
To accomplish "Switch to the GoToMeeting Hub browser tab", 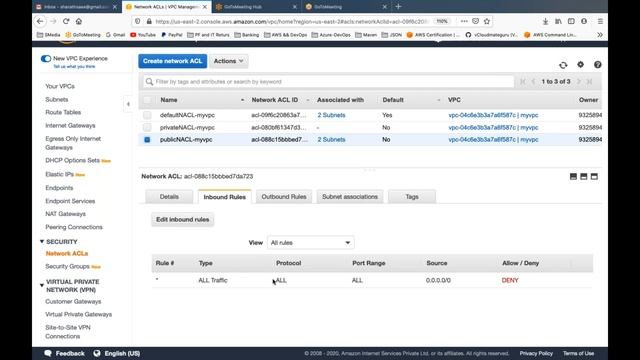I will [x=255, y=7].
